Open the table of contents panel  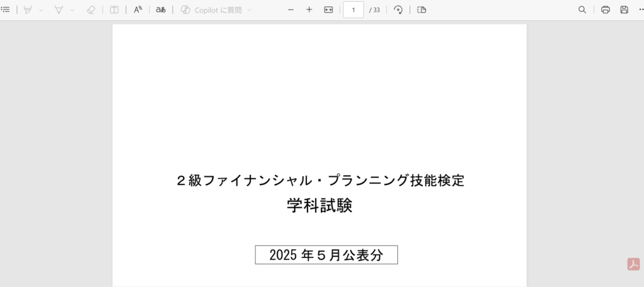6,10
